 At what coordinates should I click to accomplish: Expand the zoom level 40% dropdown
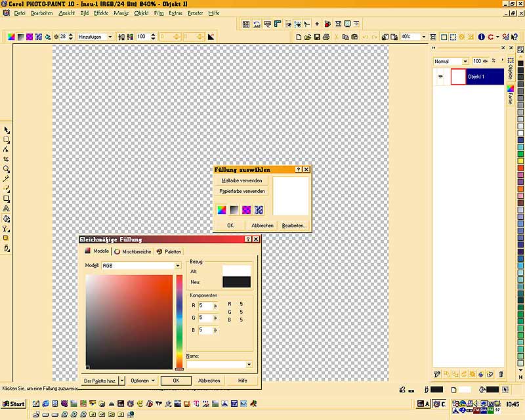(x=423, y=37)
